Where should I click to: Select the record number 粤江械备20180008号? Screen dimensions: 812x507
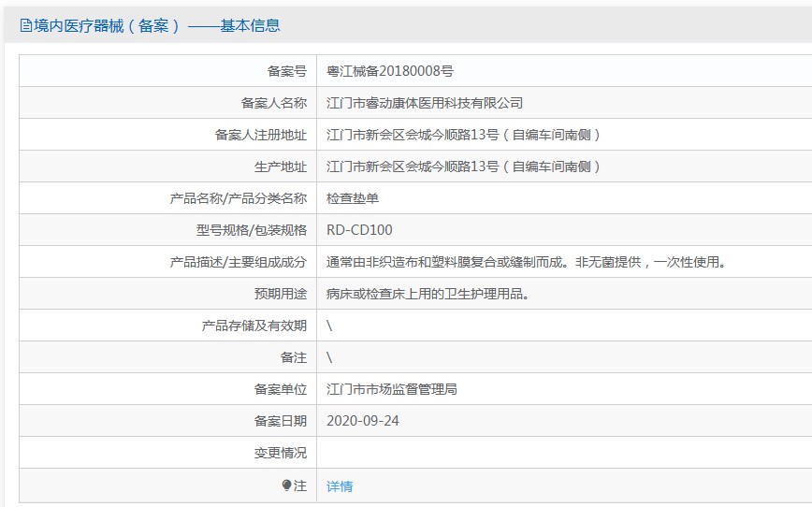pos(390,71)
